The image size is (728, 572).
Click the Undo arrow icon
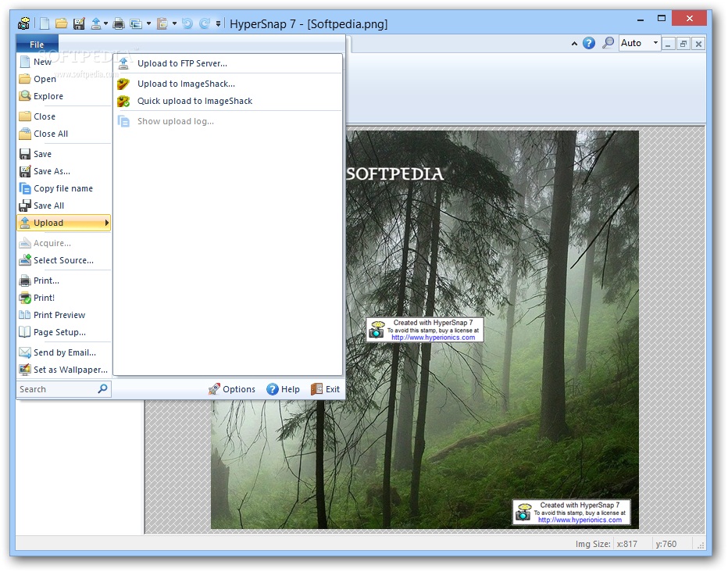coord(187,23)
